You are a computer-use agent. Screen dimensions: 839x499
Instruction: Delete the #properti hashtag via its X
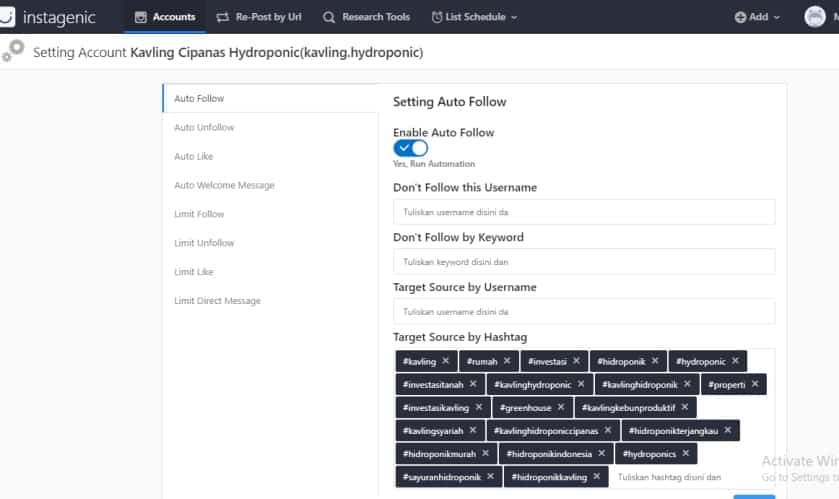click(755, 384)
